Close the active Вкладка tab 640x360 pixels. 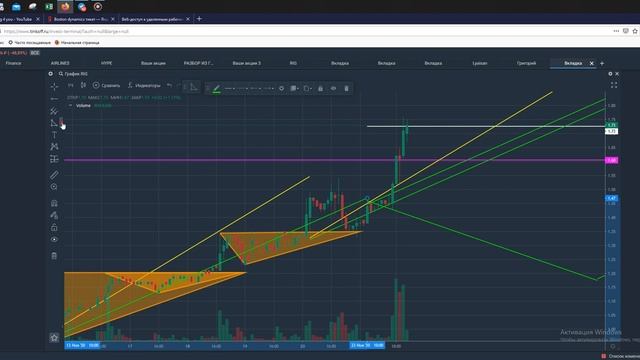pyautogui.click(x=591, y=63)
